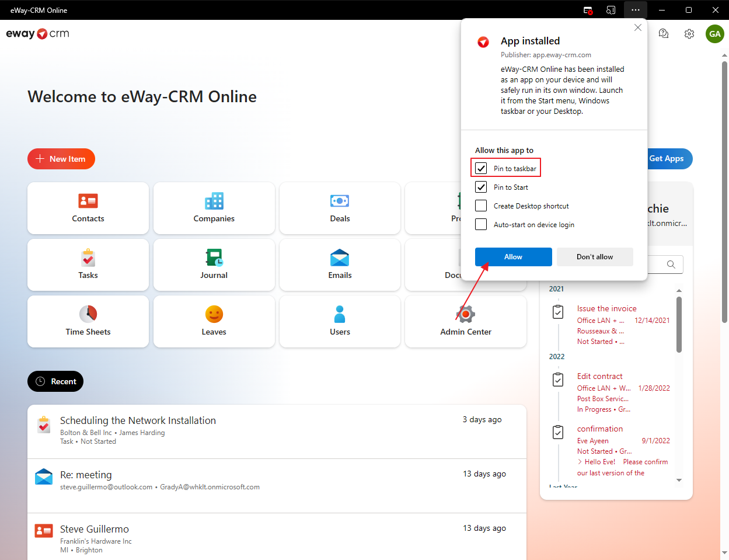
Task: Click the task list scroll up arrow
Action: tap(679, 290)
